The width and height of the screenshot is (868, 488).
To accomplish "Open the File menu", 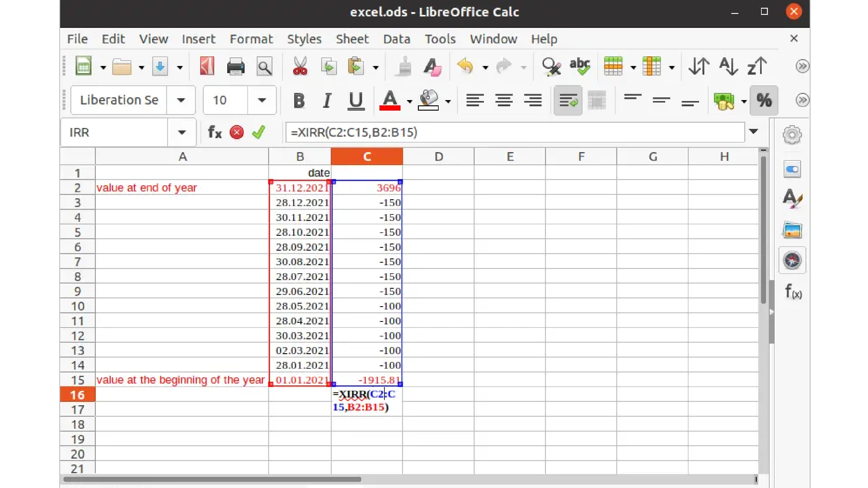I will (77, 39).
